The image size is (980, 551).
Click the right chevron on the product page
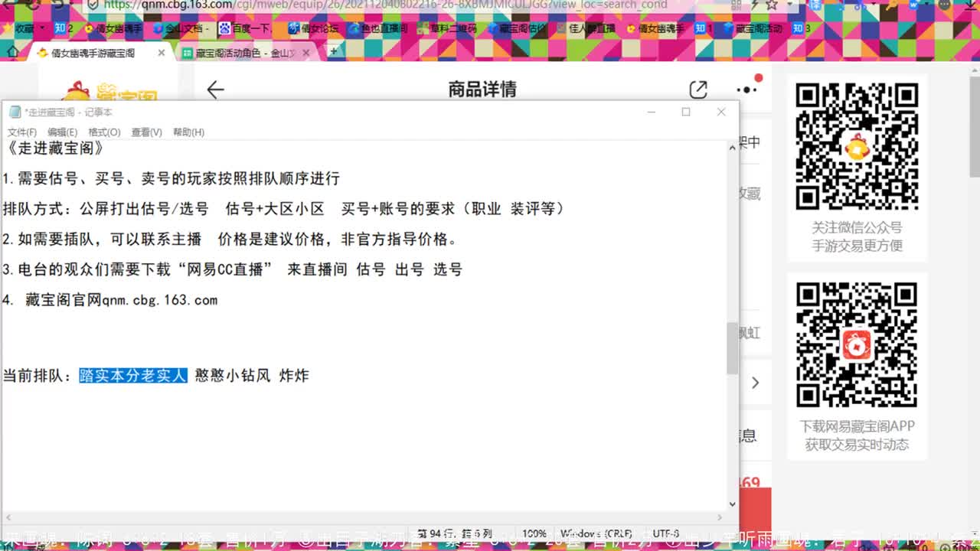(x=755, y=383)
